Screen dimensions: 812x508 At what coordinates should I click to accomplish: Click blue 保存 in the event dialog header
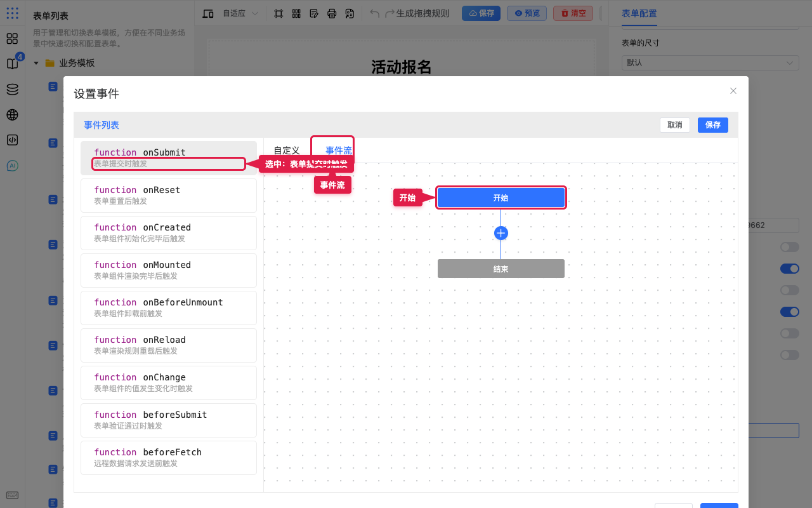[713, 125]
